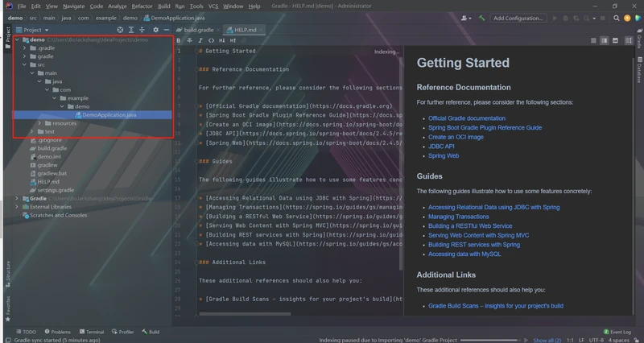The image size is (644, 343).
Task: Open the Terminal tool window
Action: click(91, 332)
